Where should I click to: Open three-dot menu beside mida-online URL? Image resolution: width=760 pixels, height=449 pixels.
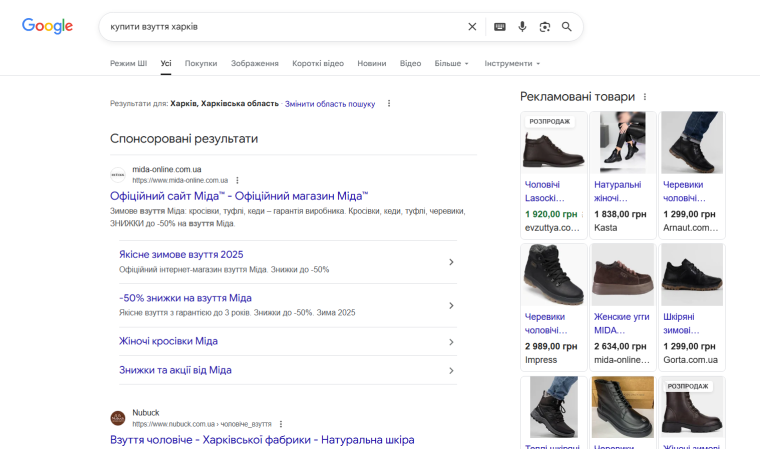click(237, 180)
